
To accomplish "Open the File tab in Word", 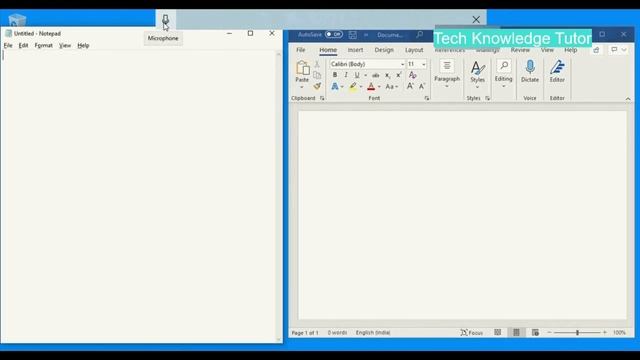I will coord(301,50).
